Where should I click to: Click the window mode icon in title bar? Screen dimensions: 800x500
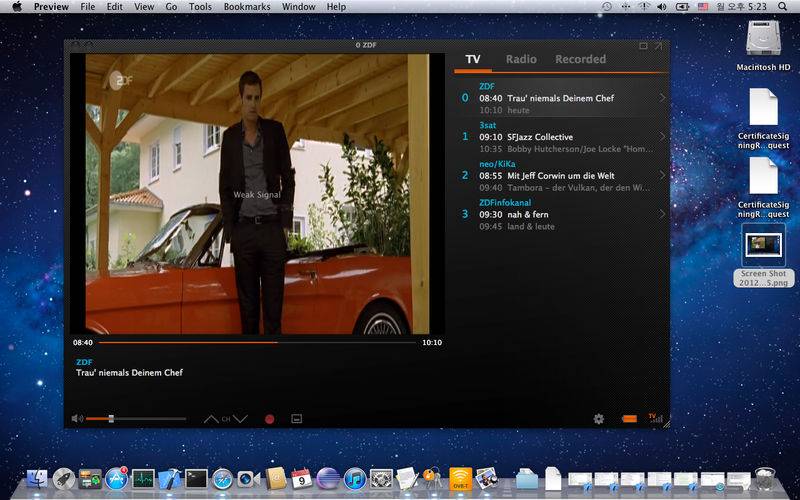[x=643, y=46]
